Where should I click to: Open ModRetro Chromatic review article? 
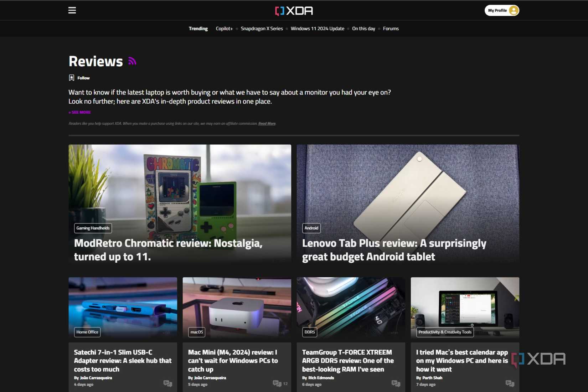click(168, 250)
